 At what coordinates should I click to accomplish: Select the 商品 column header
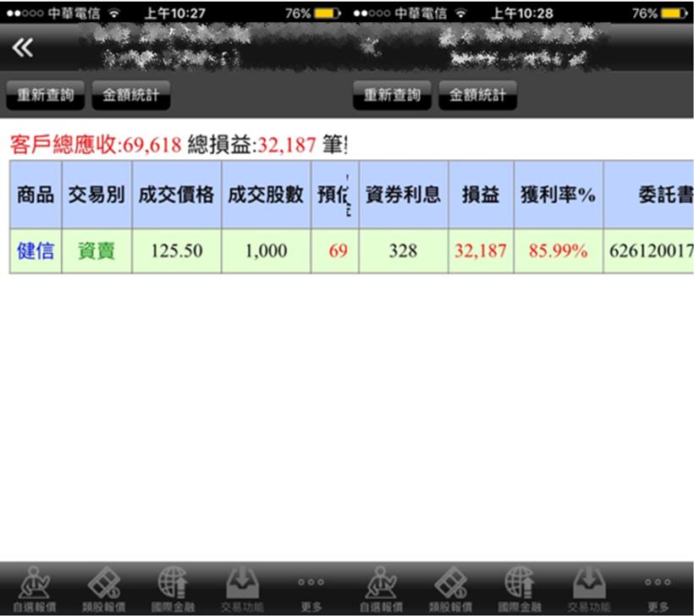(x=36, y=195)
